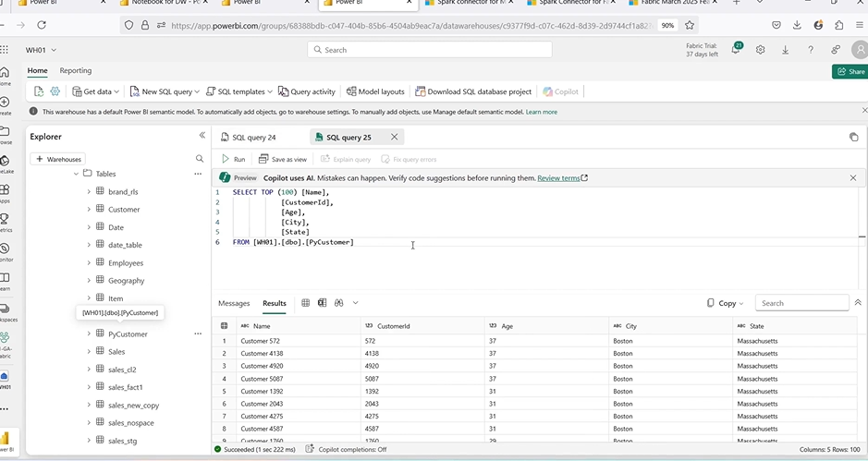
Task: Open the user account avatar
Action: (x=860, y=50)
